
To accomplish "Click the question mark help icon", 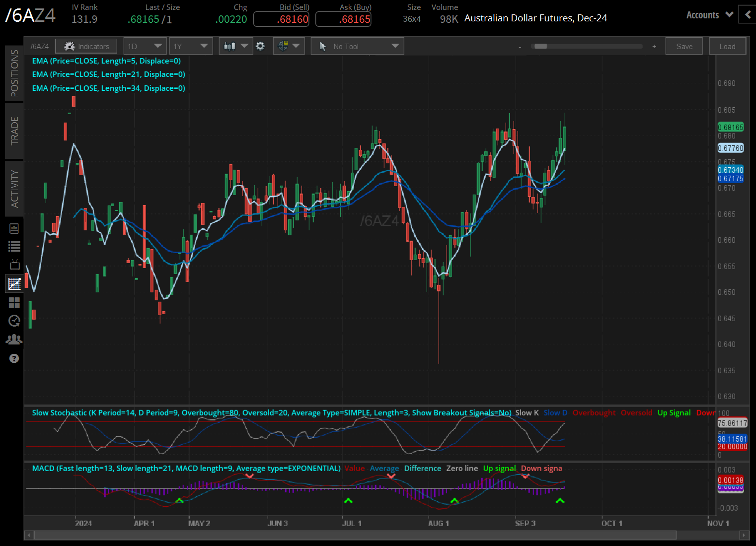I will coord(14,358).
